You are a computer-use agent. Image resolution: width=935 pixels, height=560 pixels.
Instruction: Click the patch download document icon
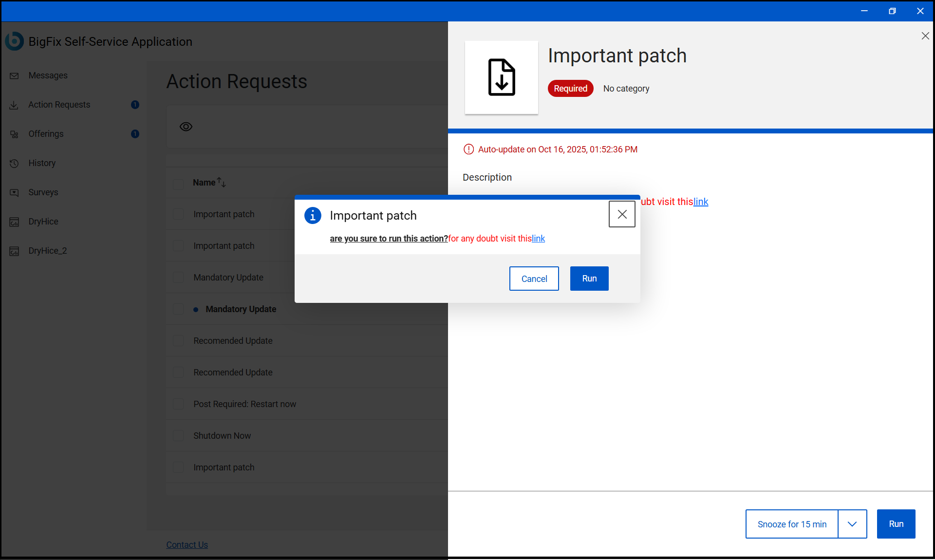(x=501, y=77)
